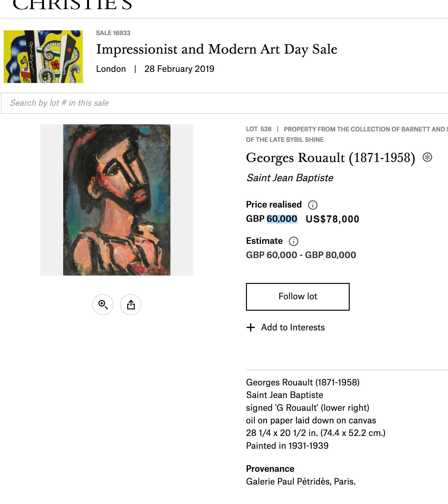
Task: Click the SALE 16933 label
Action: (x=113, y=33)
